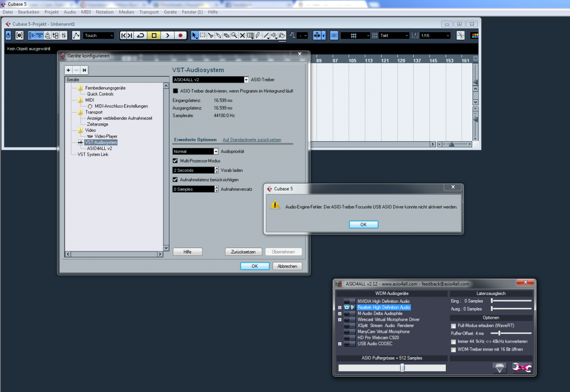570x392 pixels.
Task: Click Abbrechen in Geräte konfigurieren
Action: (287, 266)
